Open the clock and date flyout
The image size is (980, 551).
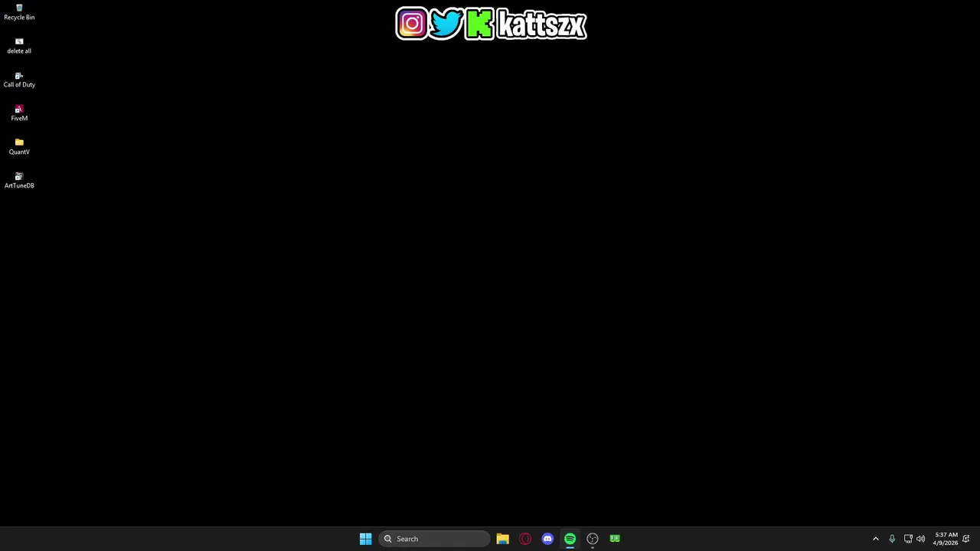pyautogui.click(x=946, y=539)
